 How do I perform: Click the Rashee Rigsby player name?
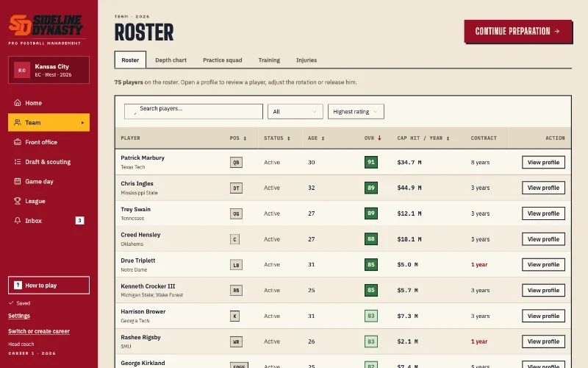140,337
